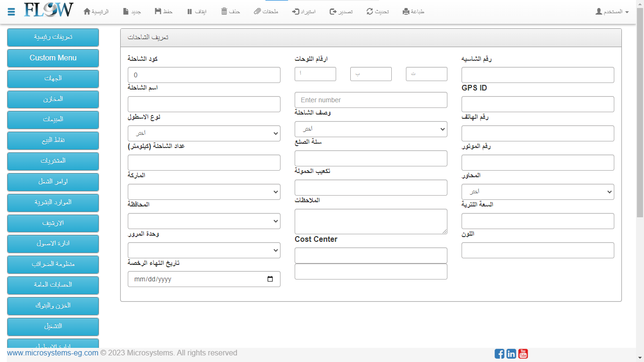Screen dimensions: 644x362
Task: Open the user (المستخدم) account menu
Action: pyautogui.click(x=612, y=11)
